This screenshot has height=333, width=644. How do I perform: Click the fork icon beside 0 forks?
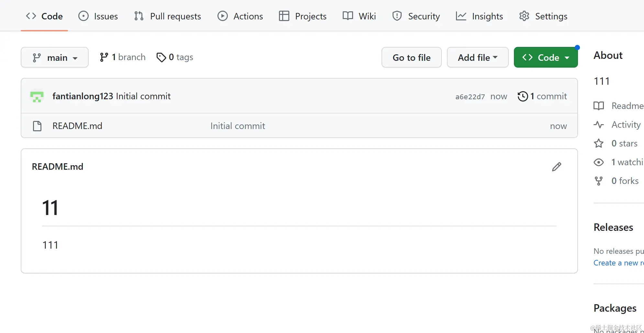[x=599, y=181]
